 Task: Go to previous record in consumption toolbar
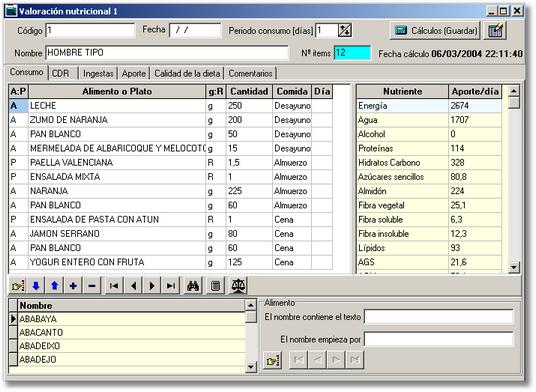pos(133,286)
